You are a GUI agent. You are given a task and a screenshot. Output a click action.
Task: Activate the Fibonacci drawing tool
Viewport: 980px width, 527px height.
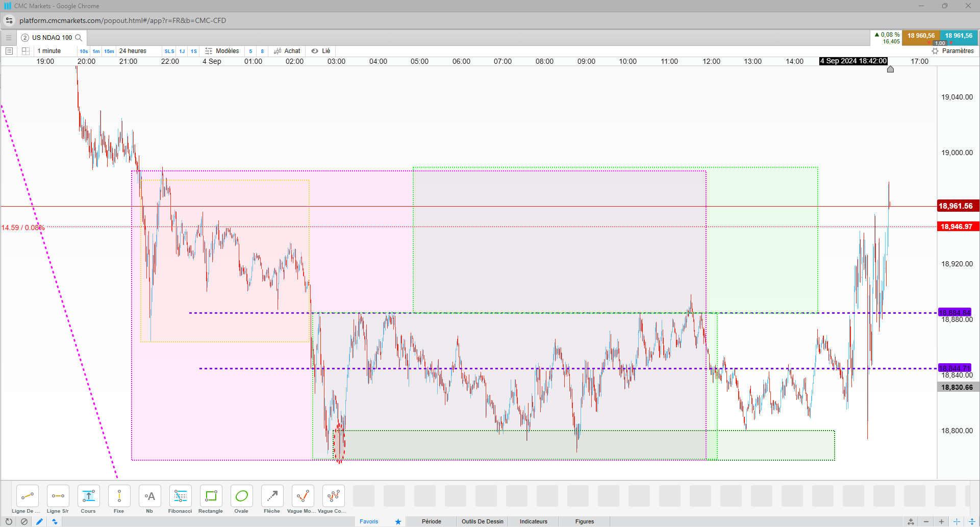[x=180, y=496]
